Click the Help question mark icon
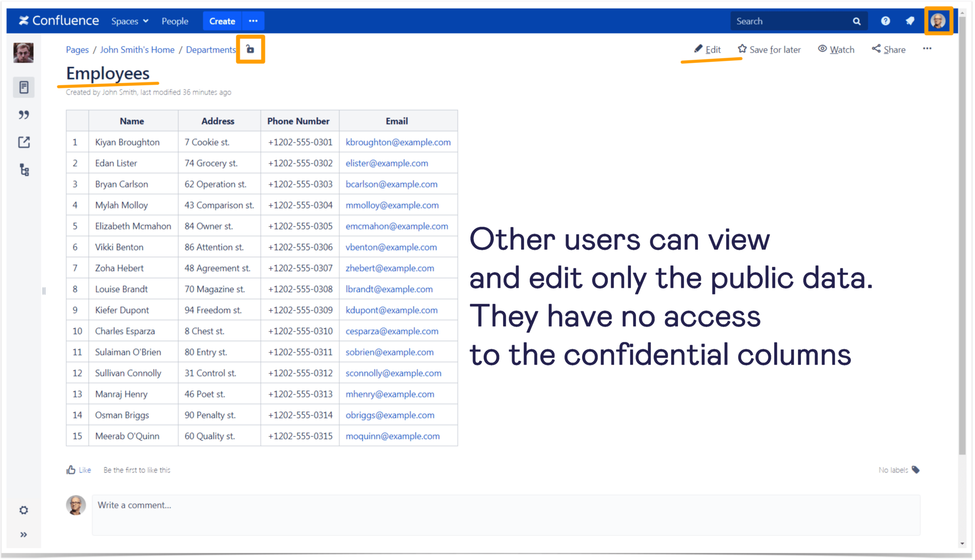975x560 pixels. pos(886,21)
